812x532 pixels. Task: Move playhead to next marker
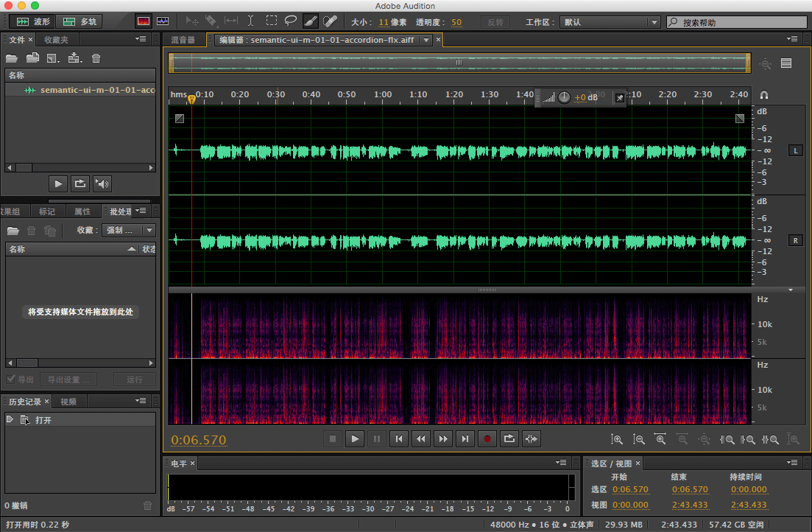coord(465,438)
